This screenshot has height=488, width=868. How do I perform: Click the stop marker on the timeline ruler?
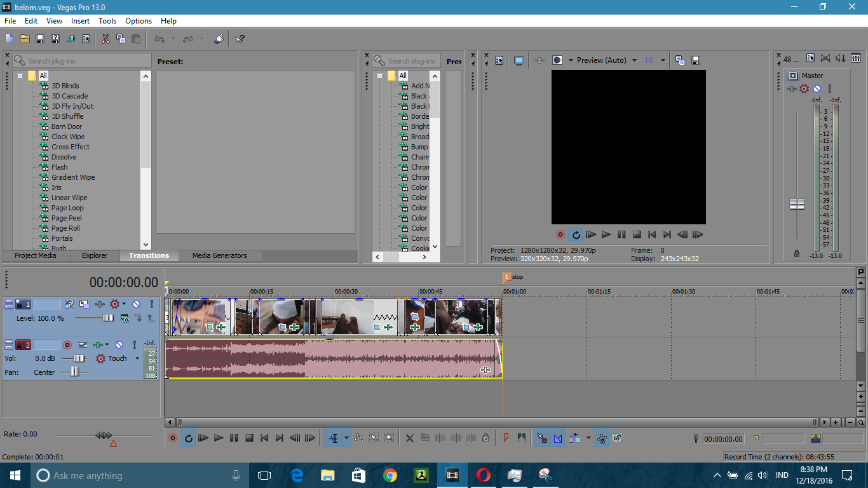pyautogui.click(x=506, y=277)
